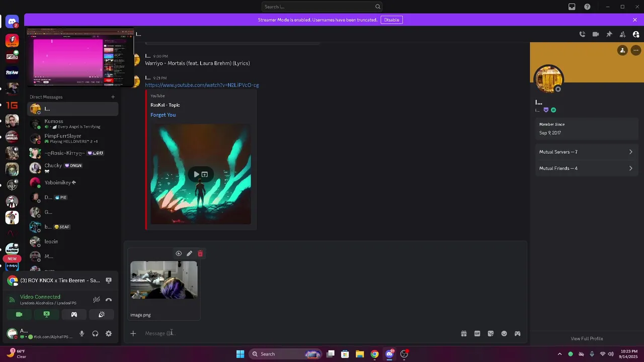Viewport: 644px width, 362px height.
Task: Start a video call from the header
Action: point(596,34)
